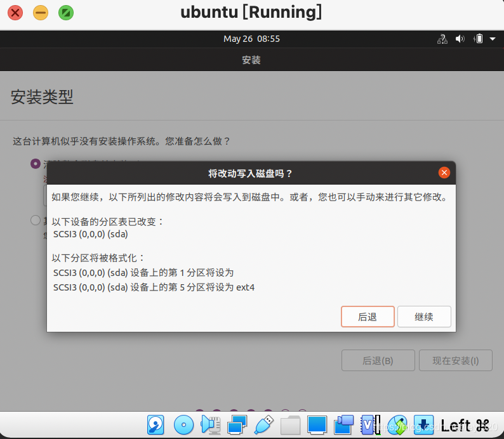The image size is (504, 439).
Task: Click the line about 第 1 分区
Action: pos(143,273)
